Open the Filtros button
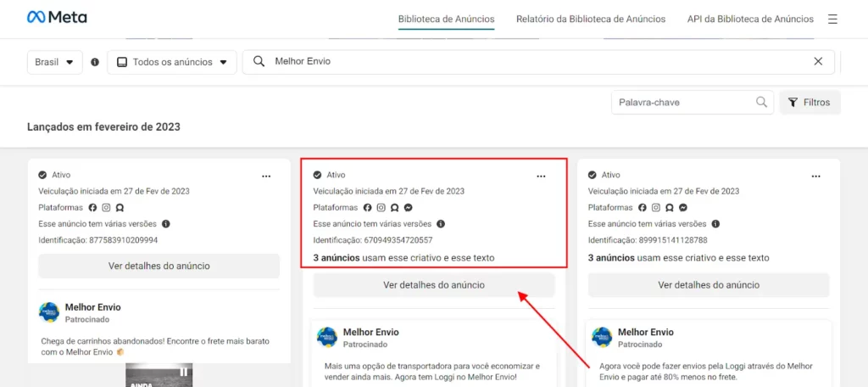Image resolution: width=868 pixels, height=387 pixels. (810, 103)
